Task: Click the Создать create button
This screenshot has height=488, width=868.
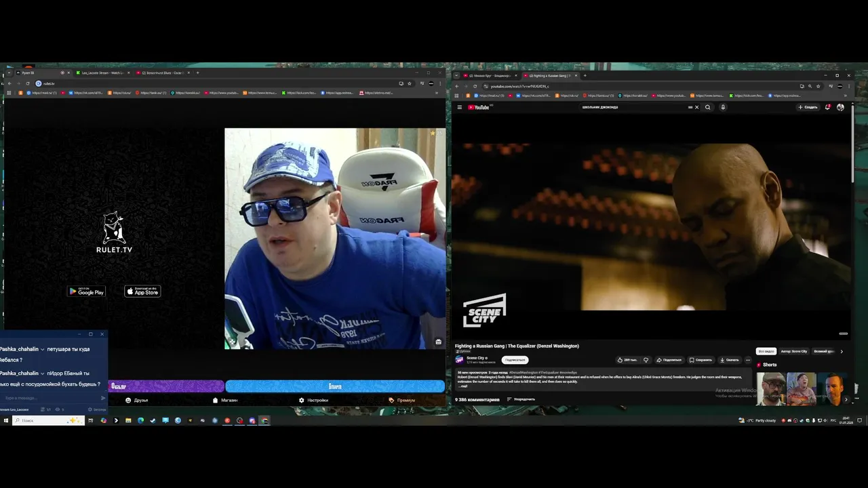Action: 808,107
